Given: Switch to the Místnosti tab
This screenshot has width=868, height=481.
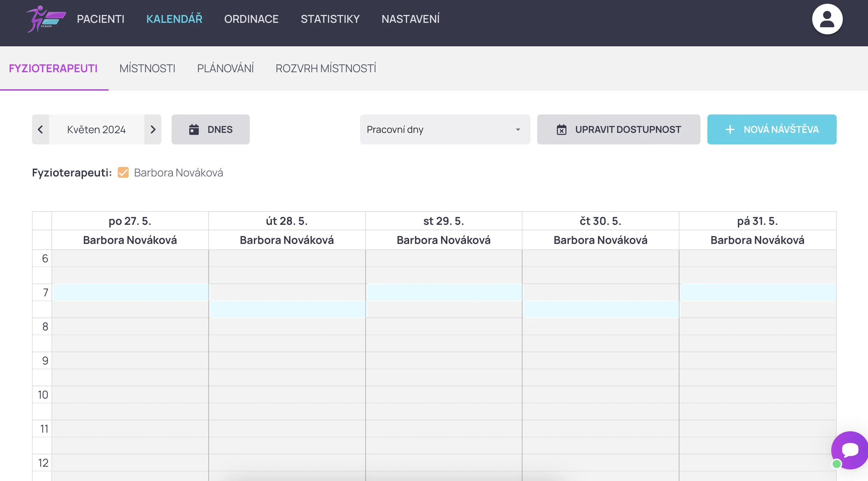Looking at the screenshot, I should (x=147, y=68).
